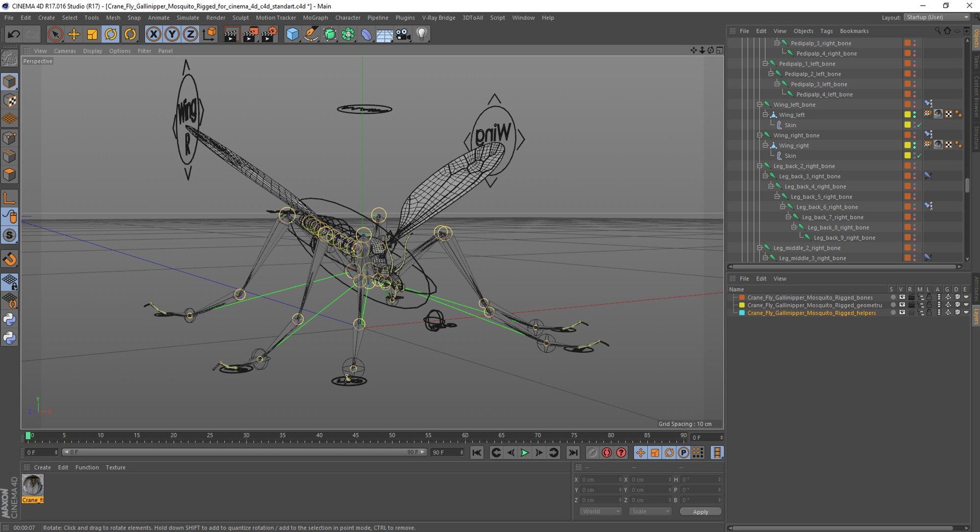The image size is (980, 532).
Task: Open the spline Pen tool
Action: tap(311, 34)
